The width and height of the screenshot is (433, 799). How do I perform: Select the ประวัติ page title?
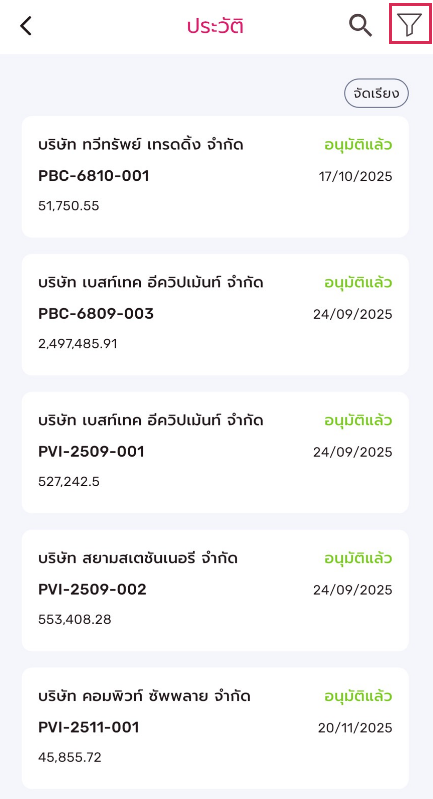tap(215, 26)
